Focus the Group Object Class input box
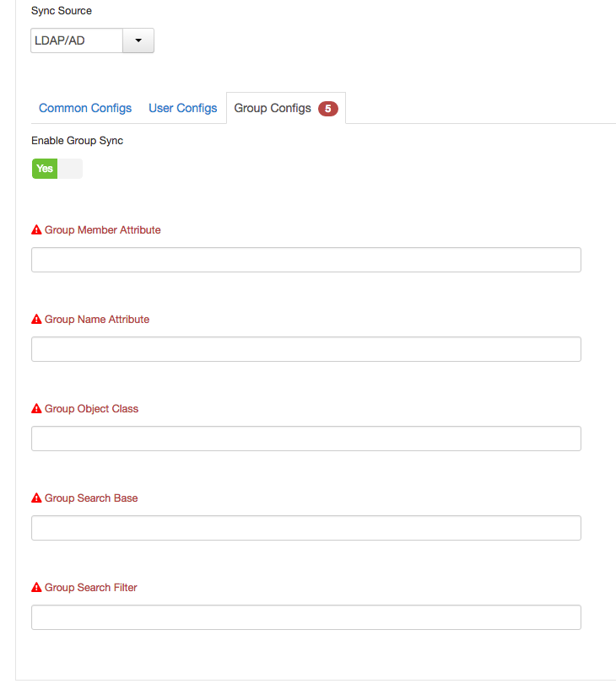 click(x=305, y=439)
